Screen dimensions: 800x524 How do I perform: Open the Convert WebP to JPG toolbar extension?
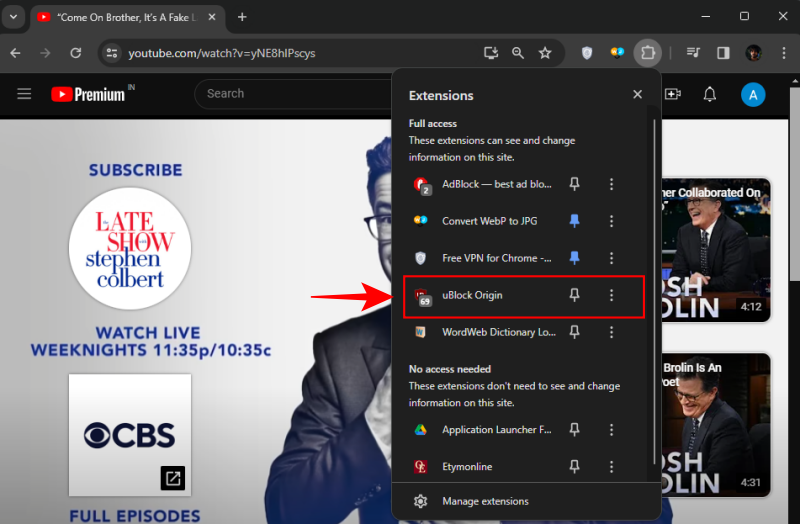pyautogui.click(x=617, y=53)
